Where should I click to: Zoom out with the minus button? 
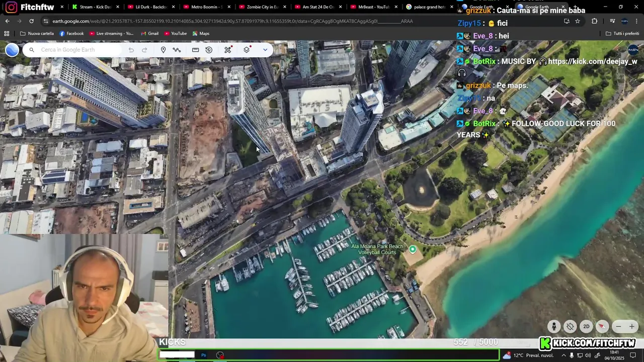click(x=619, y=326)
